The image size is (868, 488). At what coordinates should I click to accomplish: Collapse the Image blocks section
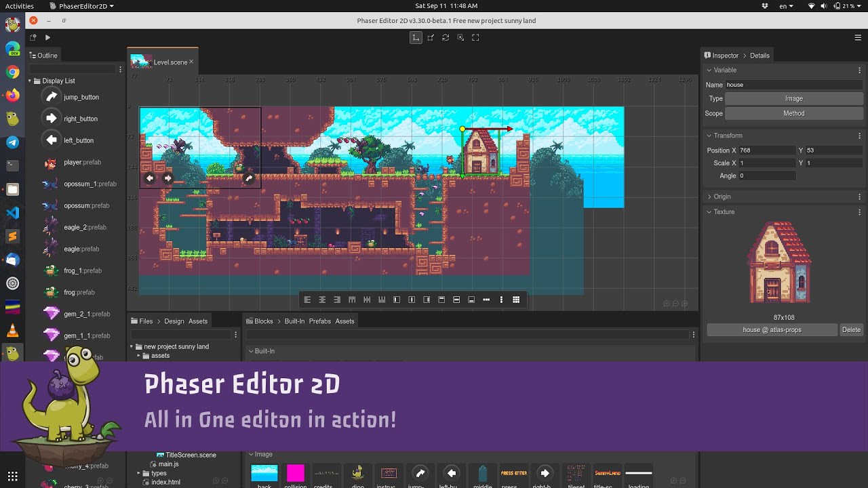[250, 454]
